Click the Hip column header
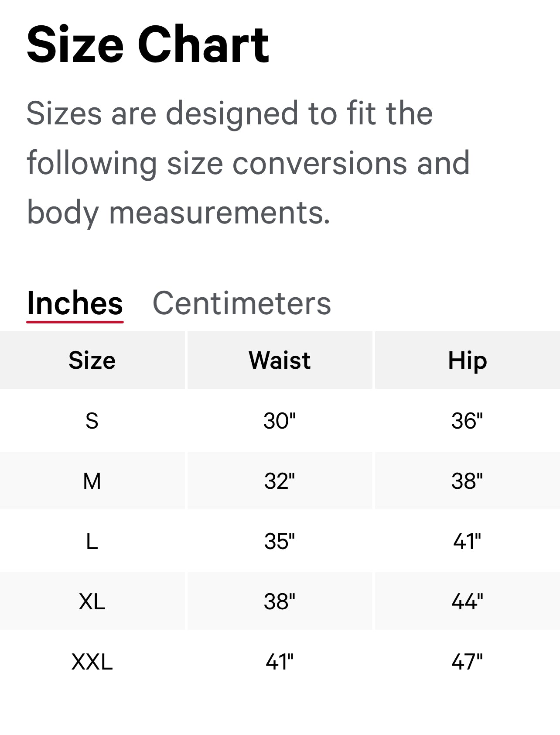This screenshot has height=735, width=560. pos(468,360)
